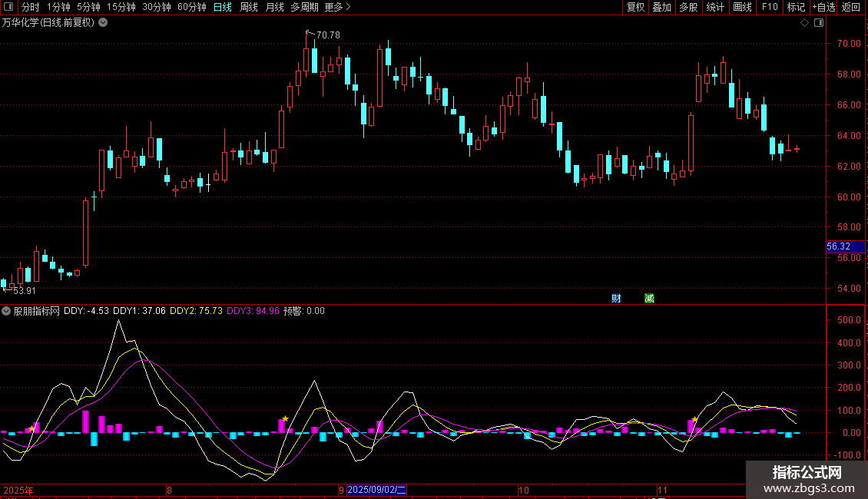Select the 15分钟 period tab
The width and height of the screenshot is (868, 499).
pyautogui.click(x=121, y=7)
